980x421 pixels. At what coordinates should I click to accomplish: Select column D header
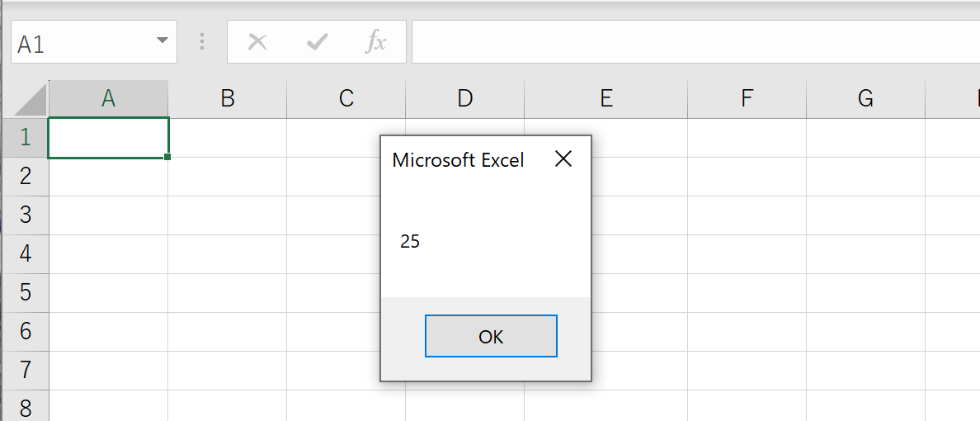pyautogui.click(x=465, y=98)
